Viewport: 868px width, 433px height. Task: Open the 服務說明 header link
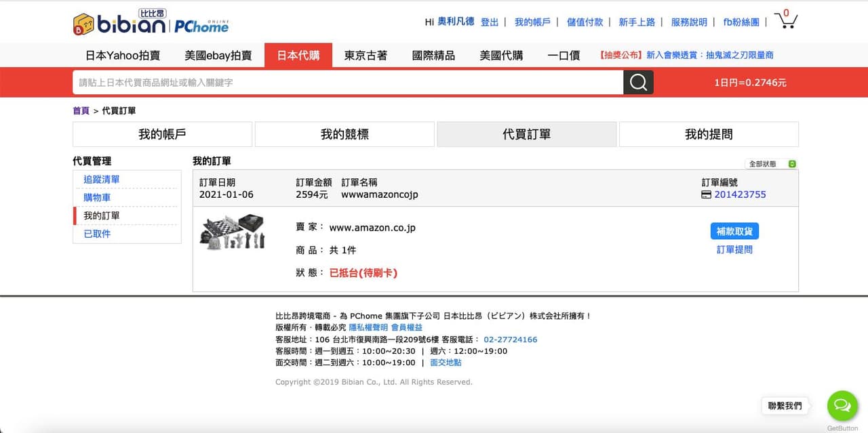point(689,22)
